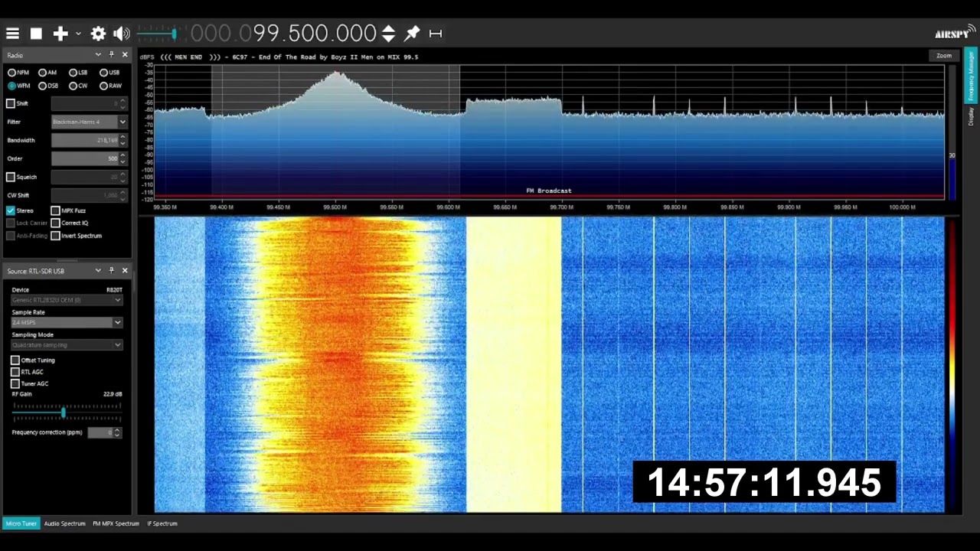
Task: Pin the Radio panel
Action: point(112,54)
